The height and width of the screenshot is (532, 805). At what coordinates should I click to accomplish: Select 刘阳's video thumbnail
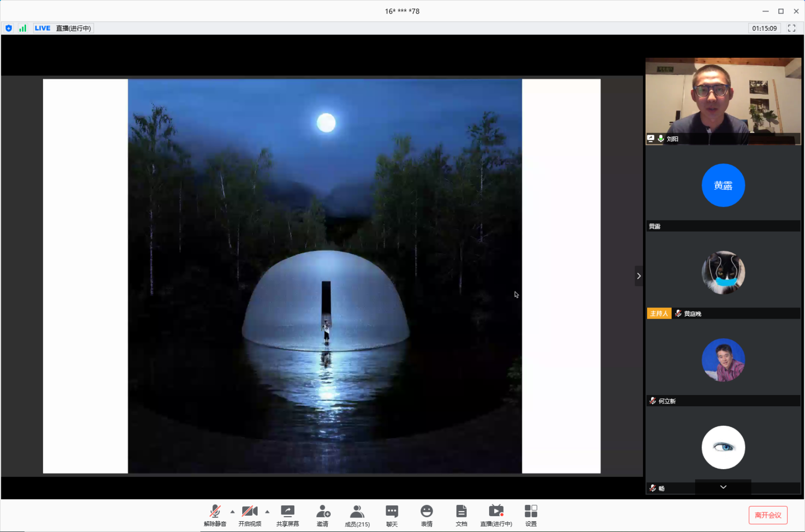723,101
